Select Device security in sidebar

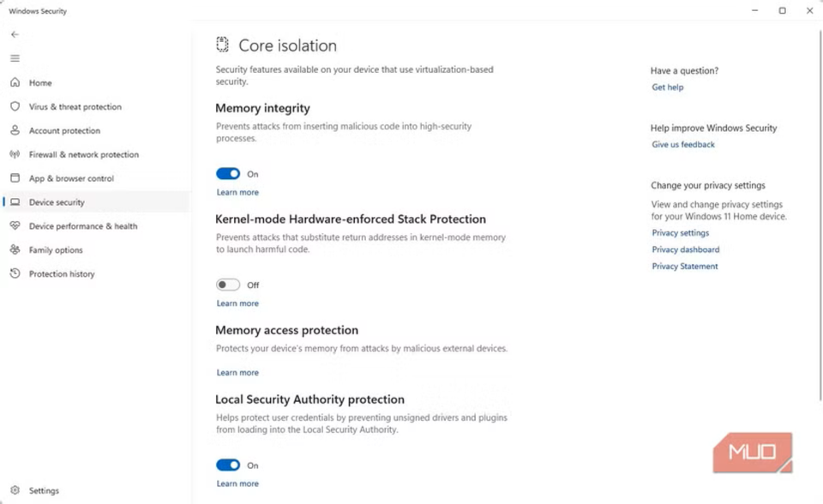click(x=57, y=202)
